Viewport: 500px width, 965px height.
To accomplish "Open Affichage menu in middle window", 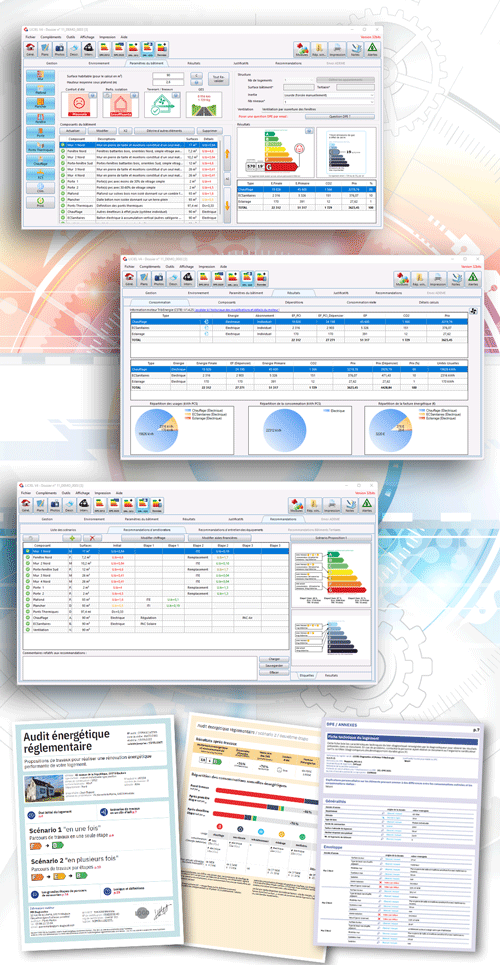I will click(188, 265).
